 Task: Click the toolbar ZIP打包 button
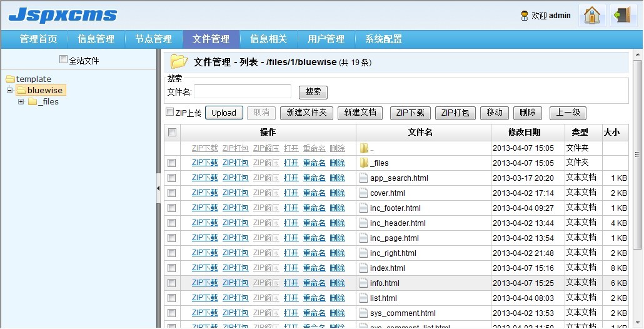coord(455,113)
